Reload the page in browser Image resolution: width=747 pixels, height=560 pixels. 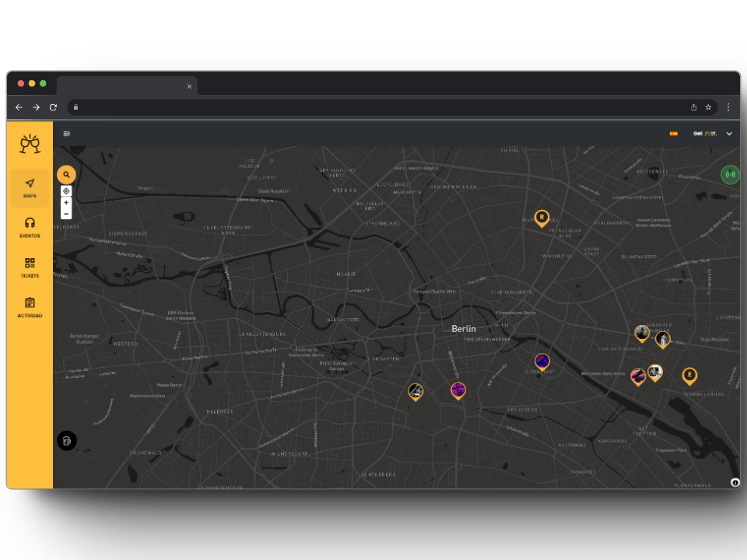[x=54, y=107]
